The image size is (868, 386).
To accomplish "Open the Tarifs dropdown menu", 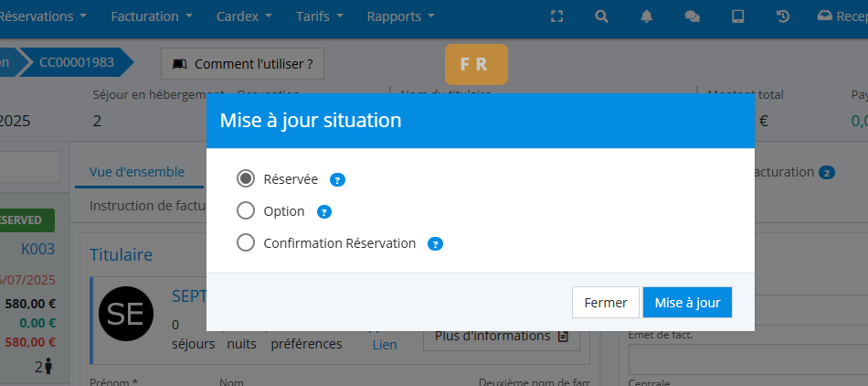I will 320,16.
